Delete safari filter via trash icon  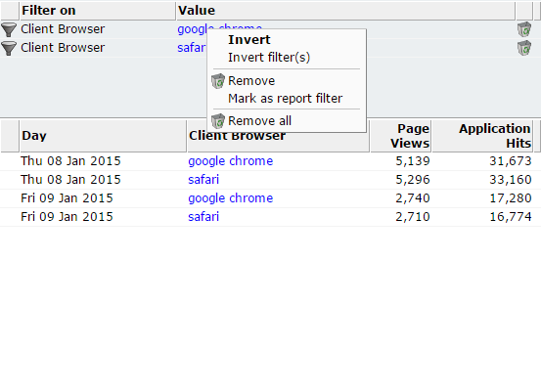click(x=524, y=48)
